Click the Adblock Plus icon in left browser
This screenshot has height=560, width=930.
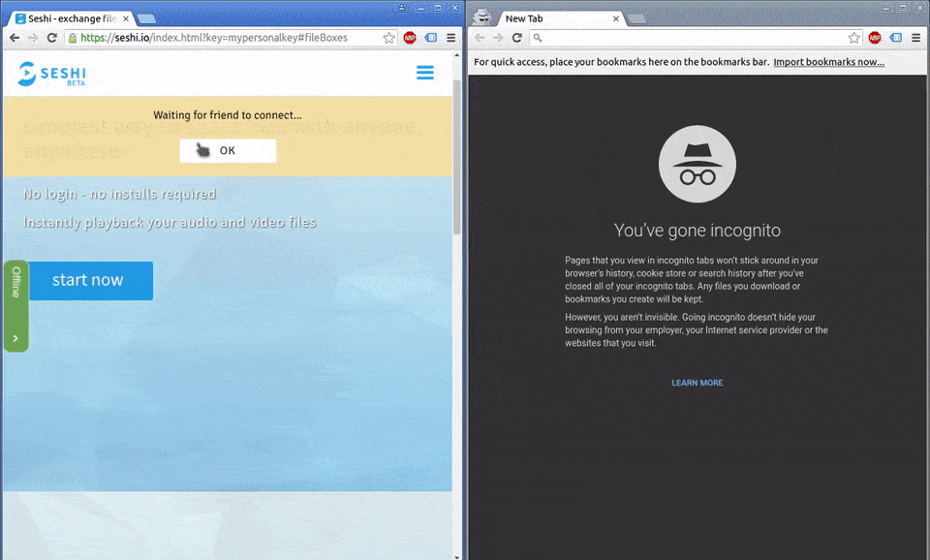pos(410,38)
